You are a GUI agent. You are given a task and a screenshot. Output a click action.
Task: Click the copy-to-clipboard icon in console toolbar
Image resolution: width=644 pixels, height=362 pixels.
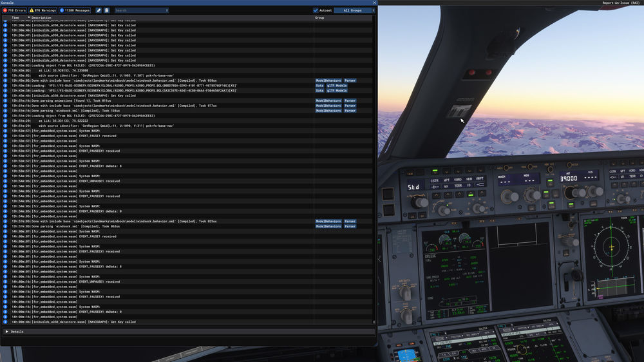[106, 10]
